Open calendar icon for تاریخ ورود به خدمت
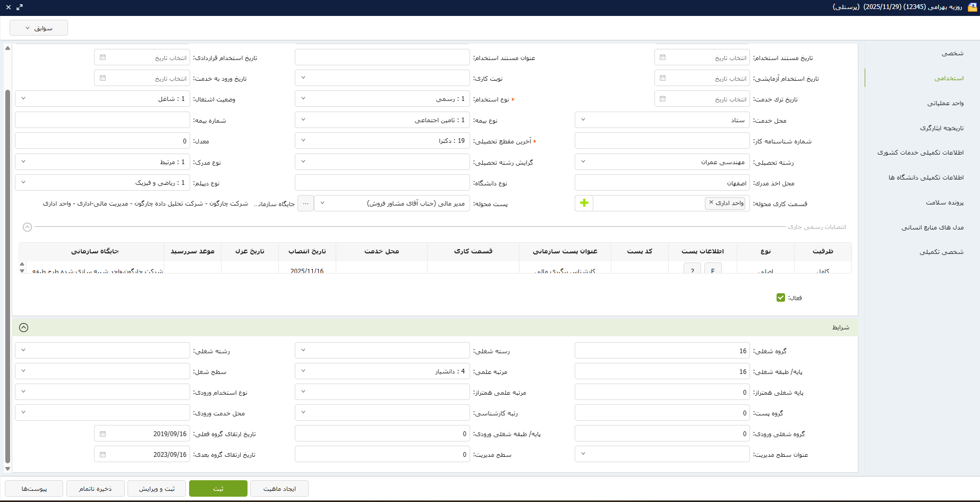The height and width of the screenshot is (502, 980). tap(103, 78)
